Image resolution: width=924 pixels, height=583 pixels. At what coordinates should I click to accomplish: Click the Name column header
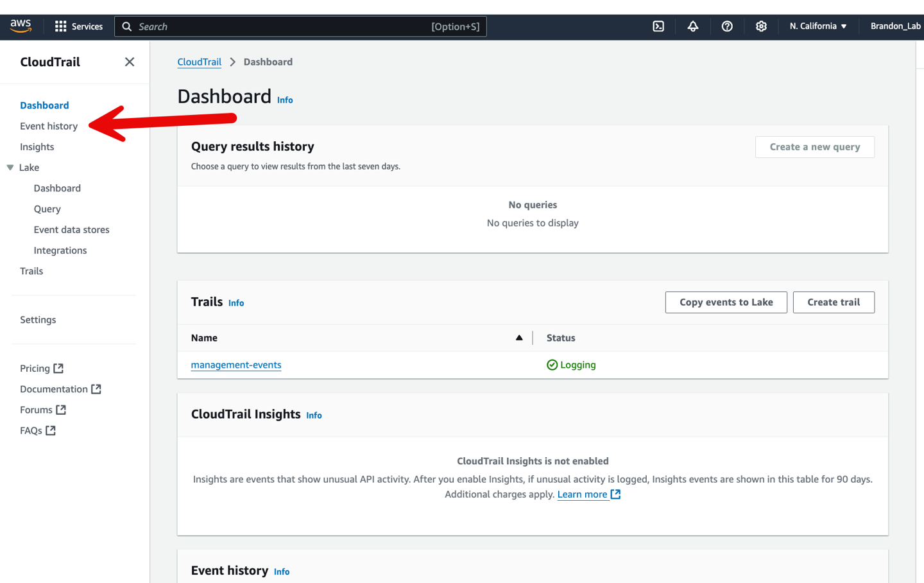(204, 338)
